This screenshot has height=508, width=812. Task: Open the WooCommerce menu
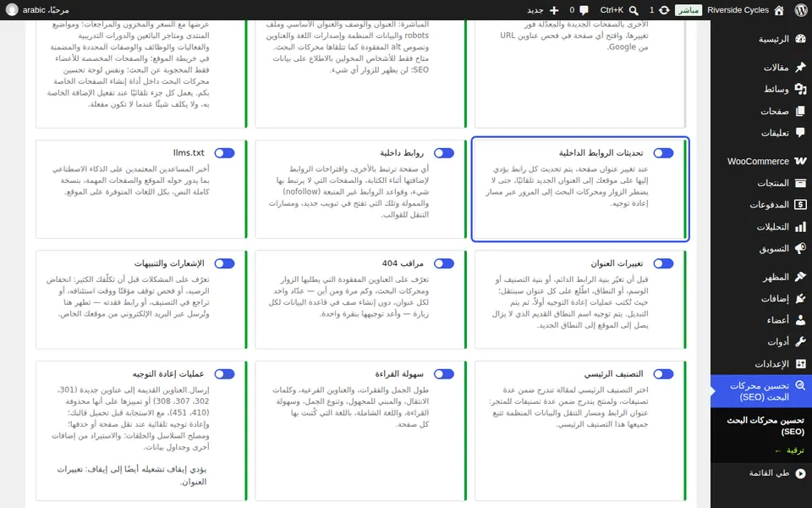click(761, 161)
